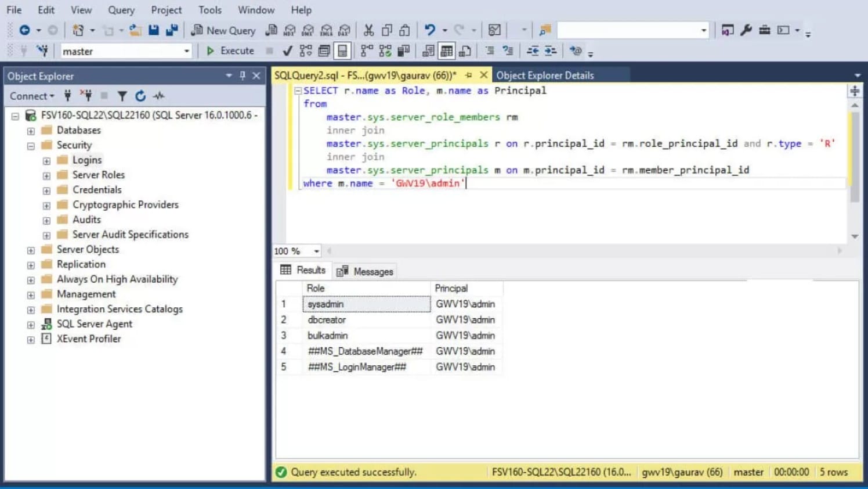Expand the Databases node
This screenshot has width=868, height=489.
(x=31, y=130)
